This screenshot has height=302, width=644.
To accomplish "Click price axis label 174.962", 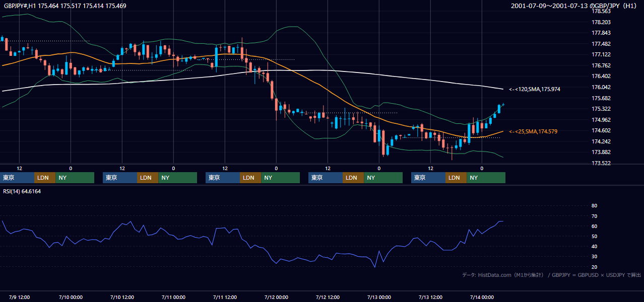I will [601, 120].
